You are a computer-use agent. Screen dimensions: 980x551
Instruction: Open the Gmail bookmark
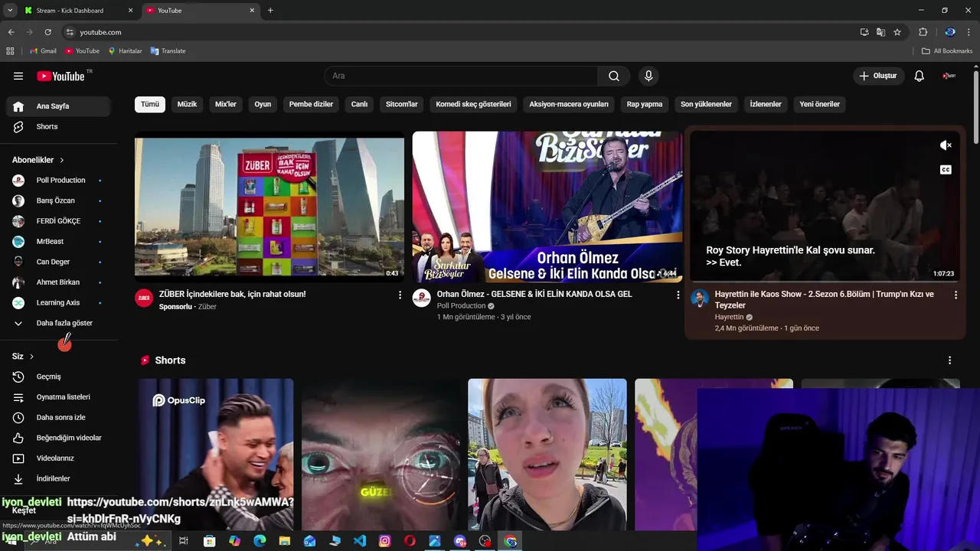(43, 51)
